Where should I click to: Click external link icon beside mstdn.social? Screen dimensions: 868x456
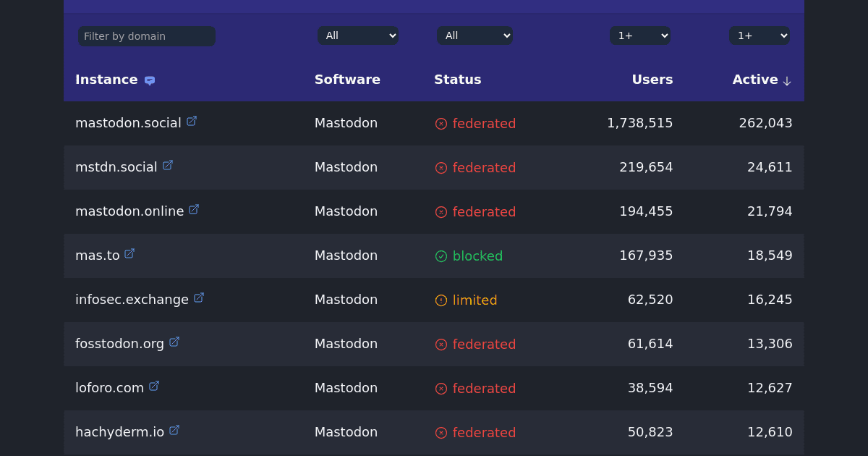168,166
